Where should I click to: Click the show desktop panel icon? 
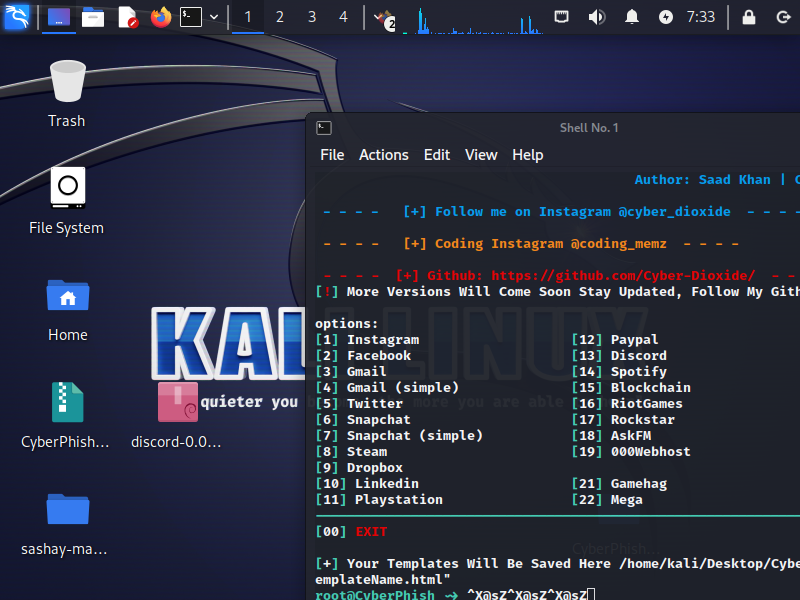tap(59, 17)
